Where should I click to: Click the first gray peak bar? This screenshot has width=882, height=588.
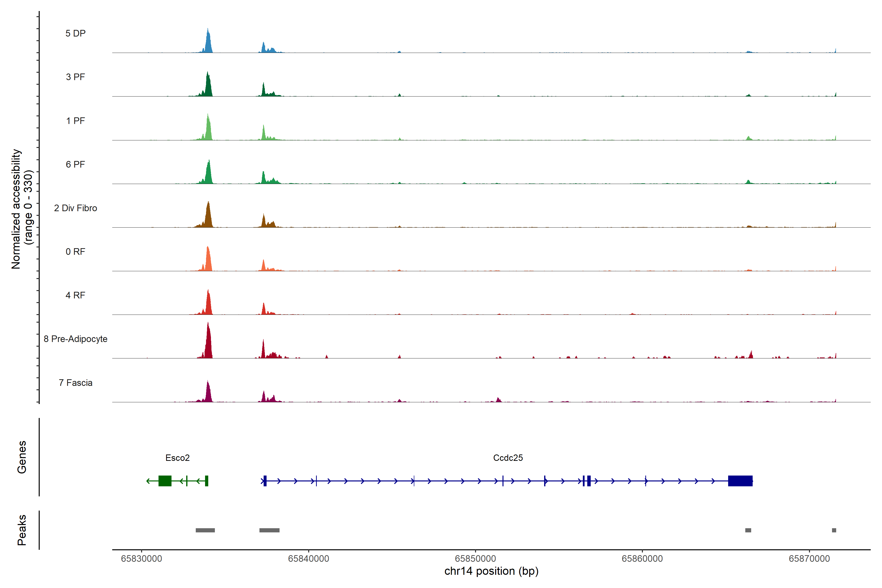coord(205,530)
